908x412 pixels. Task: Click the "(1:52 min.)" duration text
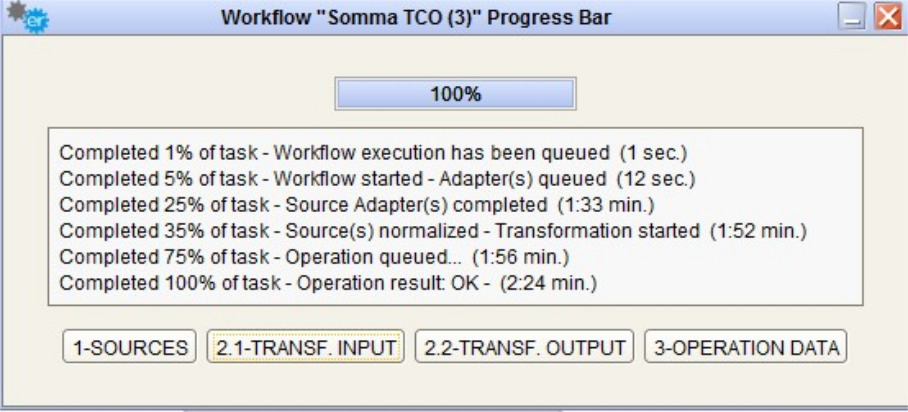point(758,231)
